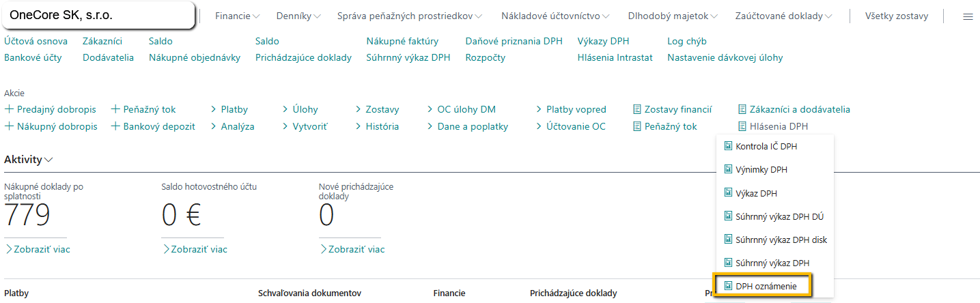Click the document icon beside Hlásenia DPH
This screenshot has height=303, width=980.
pyautogui.click(x=742, y=126)
